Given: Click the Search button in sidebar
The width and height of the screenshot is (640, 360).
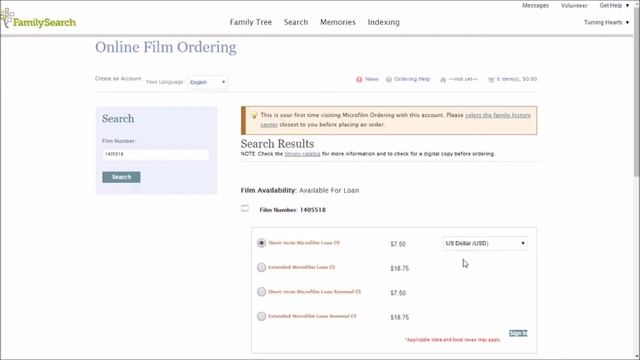Looking at the screenshot, I should [x=121, y=177].
